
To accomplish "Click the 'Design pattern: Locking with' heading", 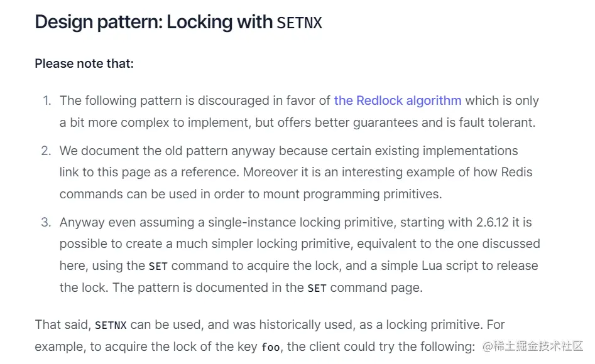I will (x=155, y=23).
